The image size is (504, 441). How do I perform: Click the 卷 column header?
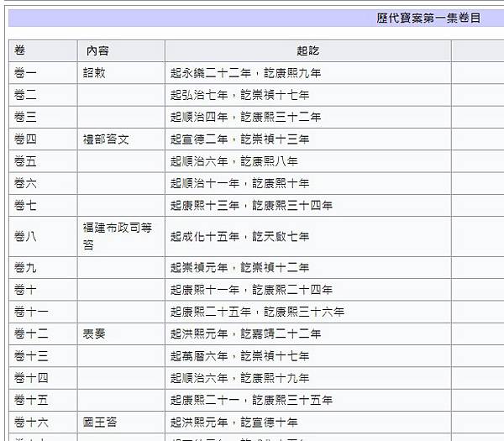43,50
